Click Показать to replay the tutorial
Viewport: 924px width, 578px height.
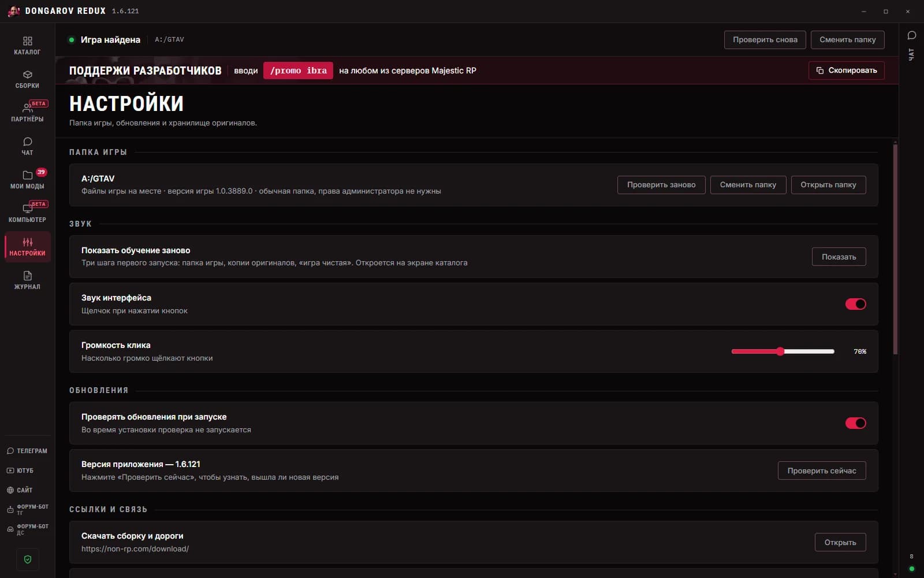tap(839, 257)
